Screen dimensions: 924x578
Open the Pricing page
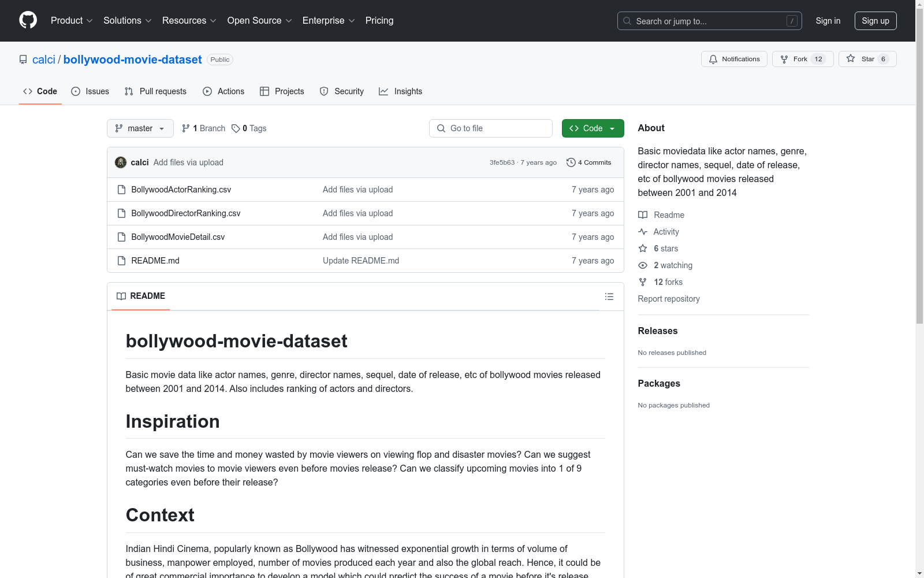click(x=379, y=21)
